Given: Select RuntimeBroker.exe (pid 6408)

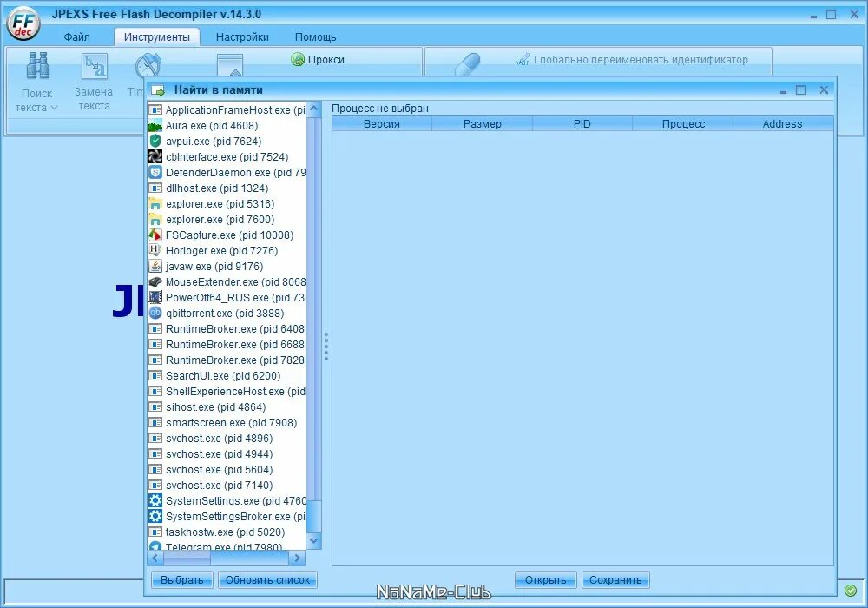Looking at the screenshot, I should [x=227, y=329].
